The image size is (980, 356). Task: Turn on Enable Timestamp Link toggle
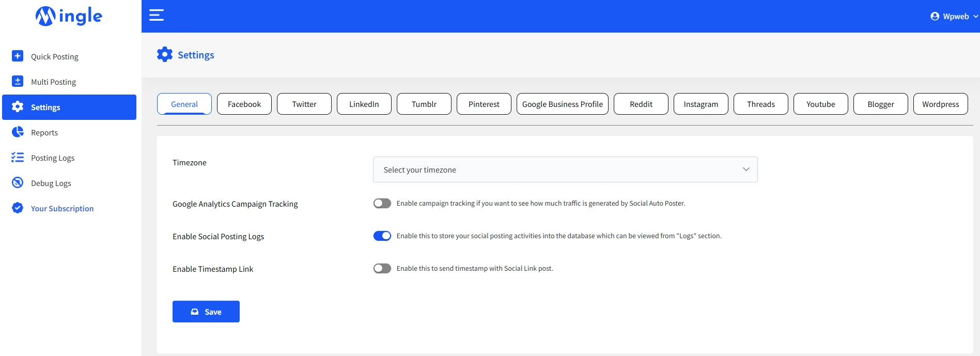click(382, 269)
